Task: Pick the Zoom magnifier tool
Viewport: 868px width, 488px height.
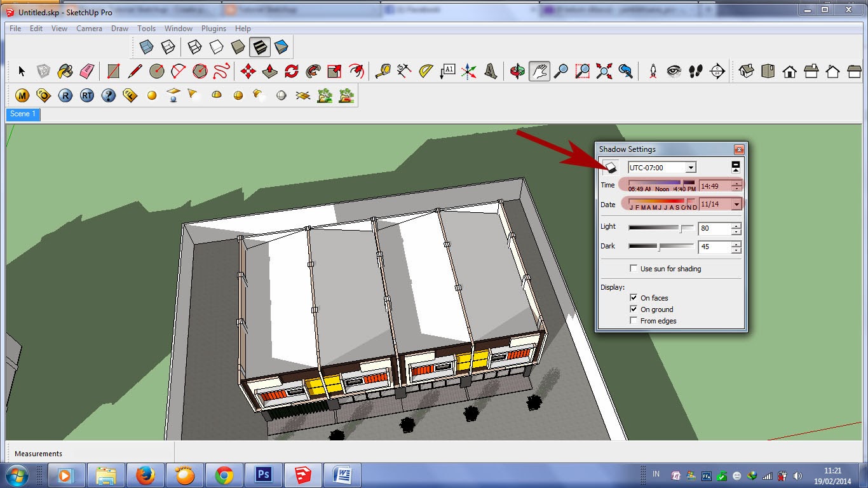Action: click(560, 71)
